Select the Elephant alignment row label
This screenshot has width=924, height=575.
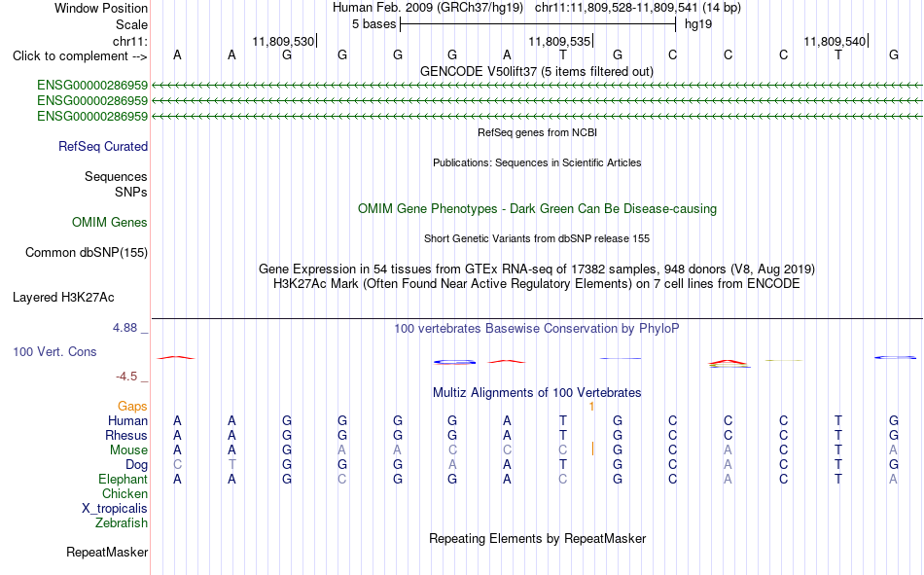pos(123,480)
